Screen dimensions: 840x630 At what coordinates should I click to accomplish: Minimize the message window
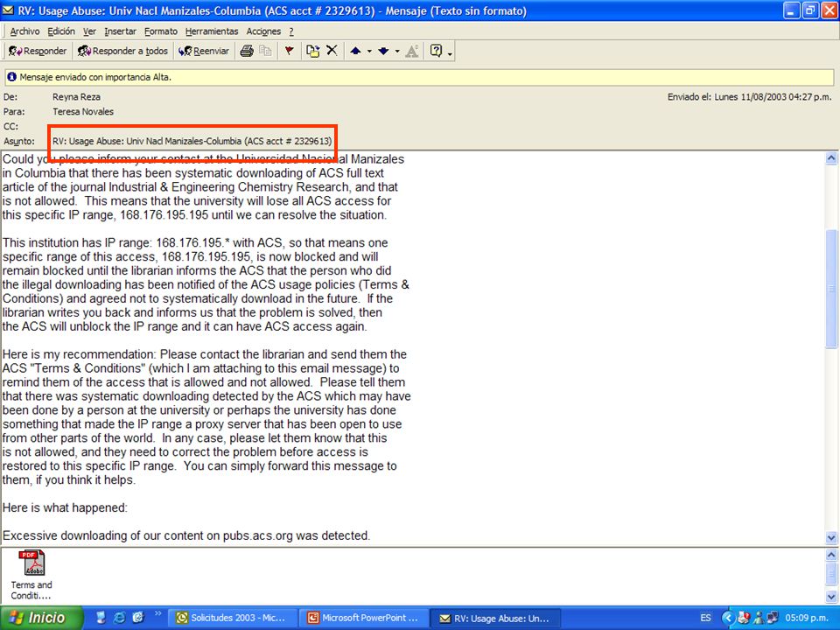pyautogui.click(x=791, y=10)
